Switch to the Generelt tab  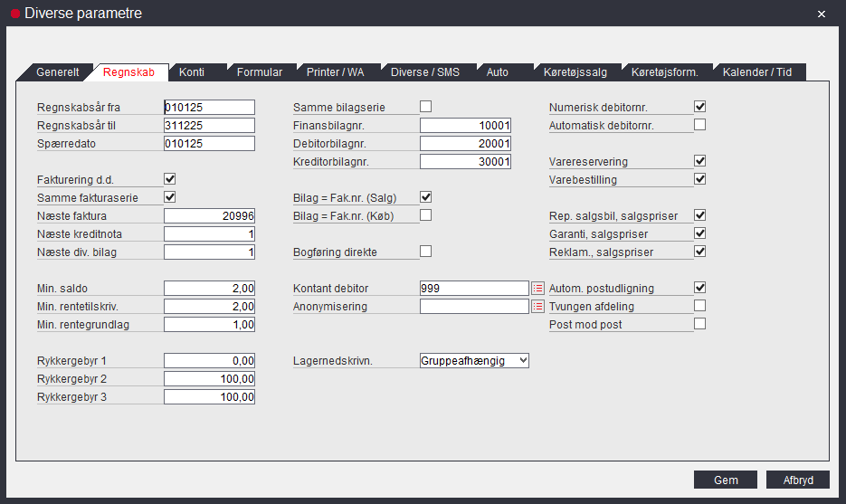58,71
